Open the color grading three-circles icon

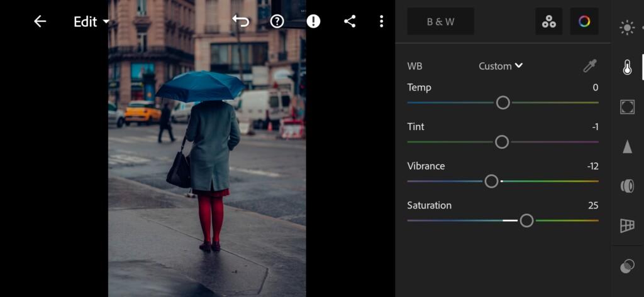[548, 22]
